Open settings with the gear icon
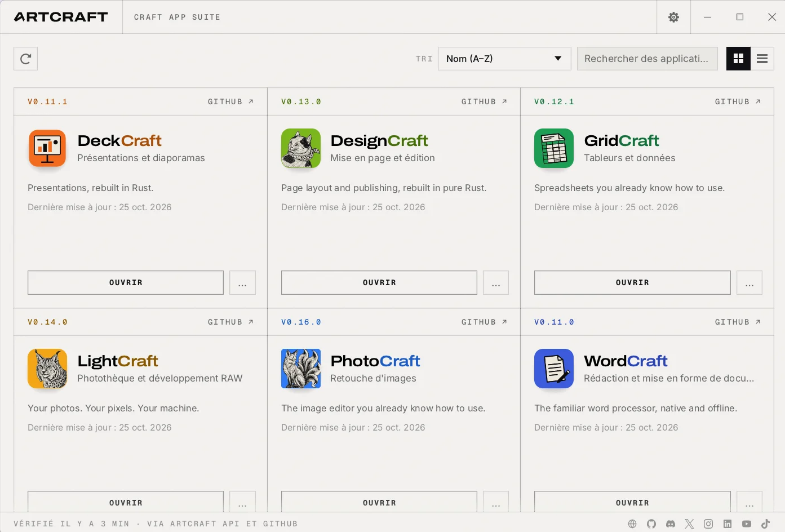Viewport: 785px width, 532px height. click(x=673, y=17)
